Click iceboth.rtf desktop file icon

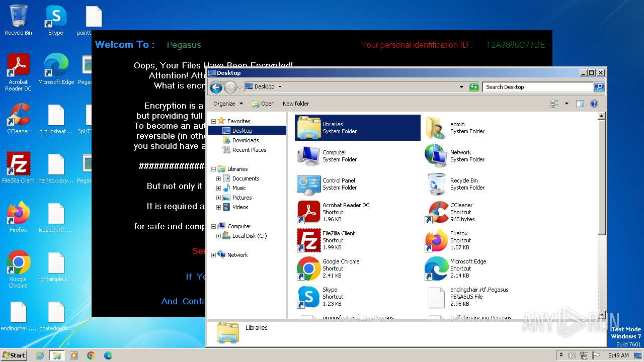56,217
